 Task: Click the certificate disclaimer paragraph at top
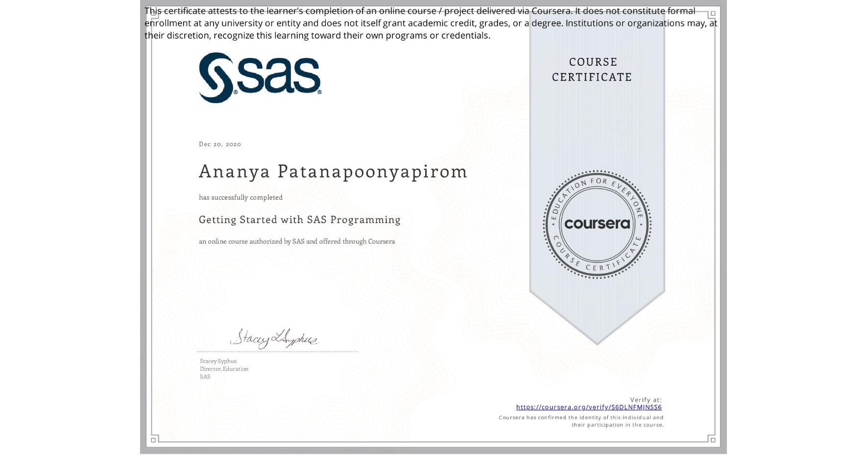coord(431,23)
